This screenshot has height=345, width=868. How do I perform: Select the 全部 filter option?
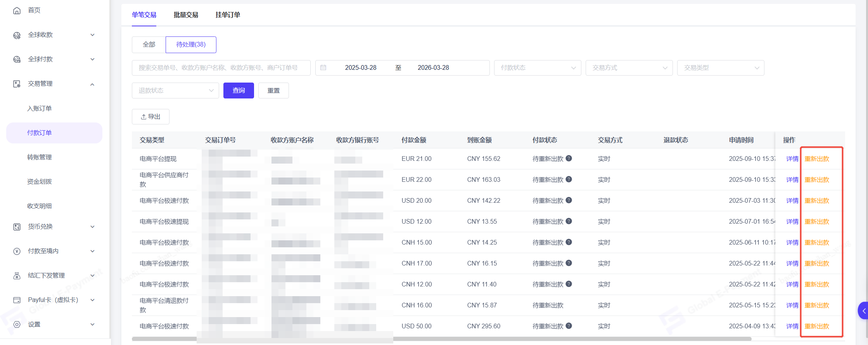[x=149, y=45]
